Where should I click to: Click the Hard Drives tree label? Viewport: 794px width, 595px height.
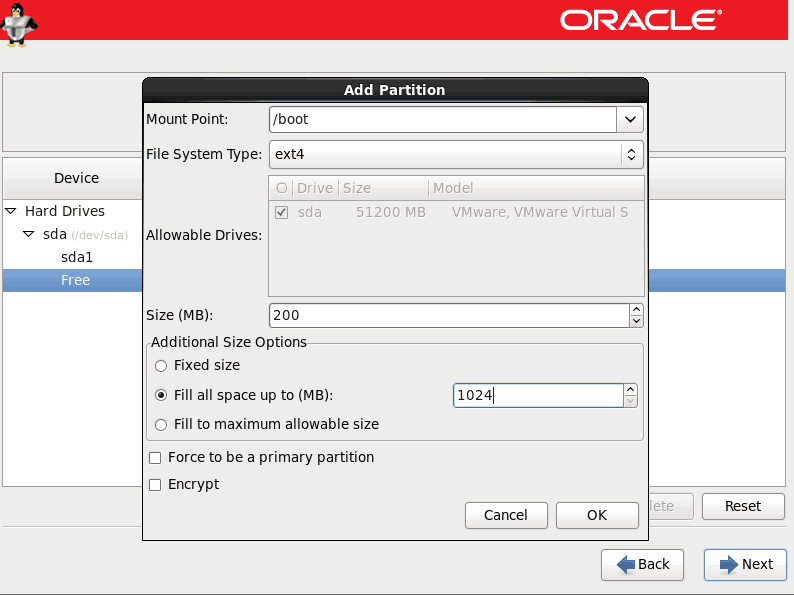pos(65,211)
